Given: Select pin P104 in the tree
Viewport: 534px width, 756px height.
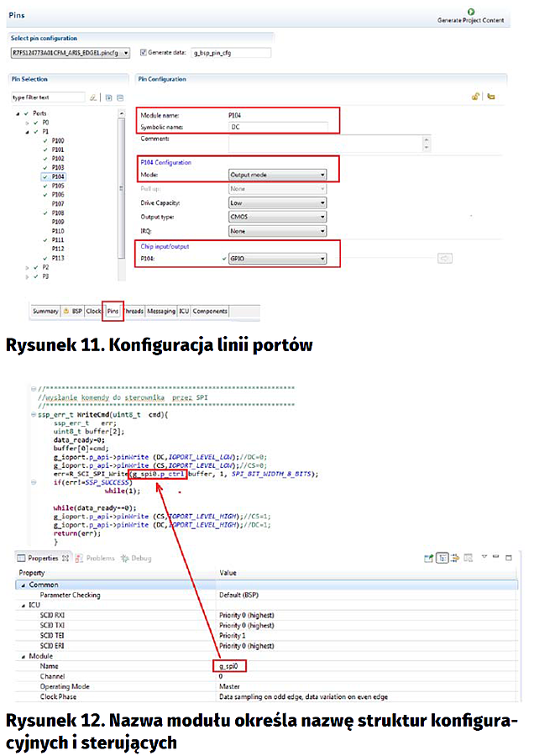Looking at the screenshot, I should point(58,177).
